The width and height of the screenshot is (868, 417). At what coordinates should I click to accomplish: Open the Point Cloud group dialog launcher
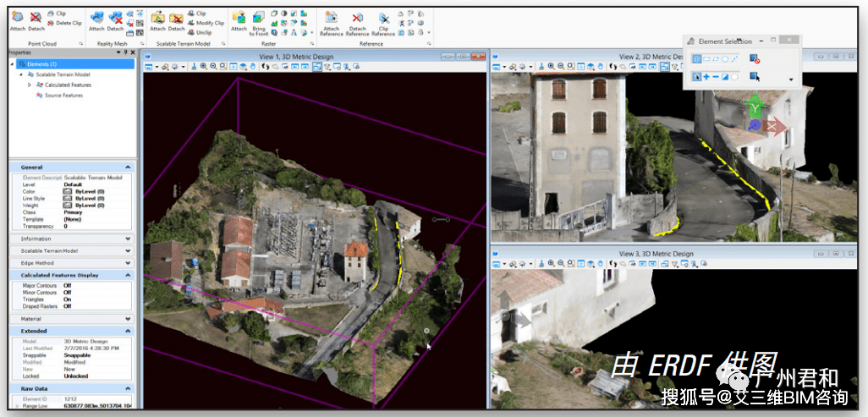(81, 44)
